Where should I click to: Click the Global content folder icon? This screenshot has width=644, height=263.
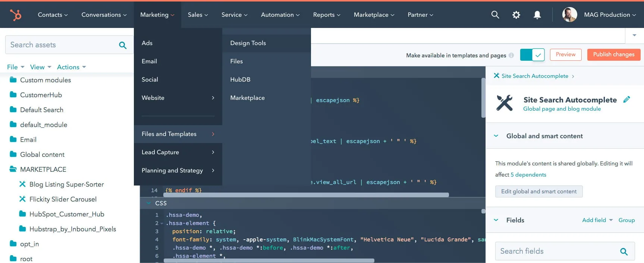[13, 154]
